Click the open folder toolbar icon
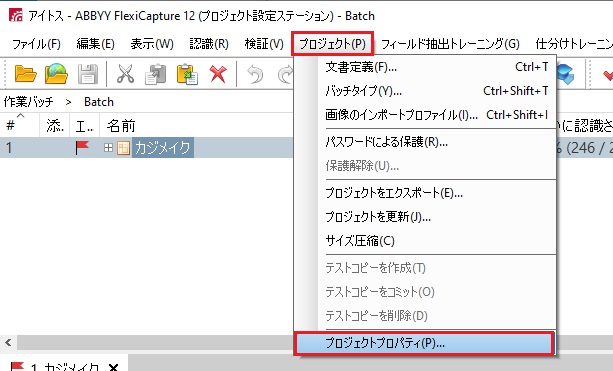This screenshot has height=371, width=613. tap(25, 73)
